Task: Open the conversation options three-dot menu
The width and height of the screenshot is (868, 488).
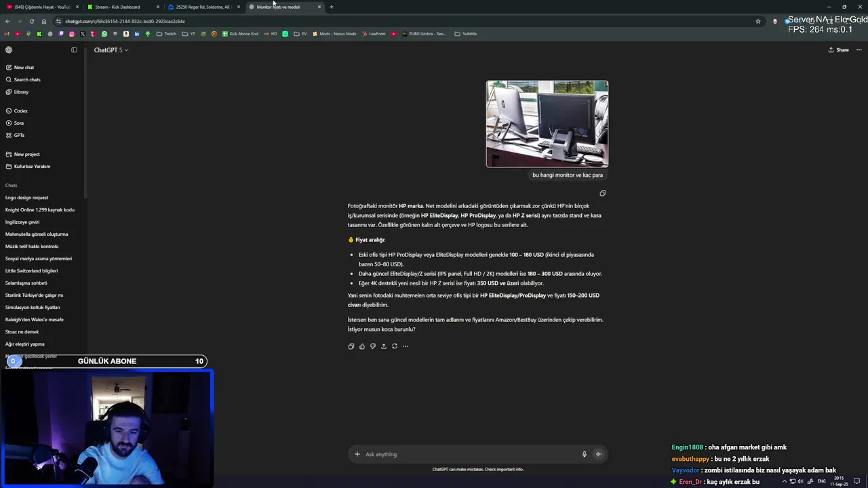Action: point(859,49)
